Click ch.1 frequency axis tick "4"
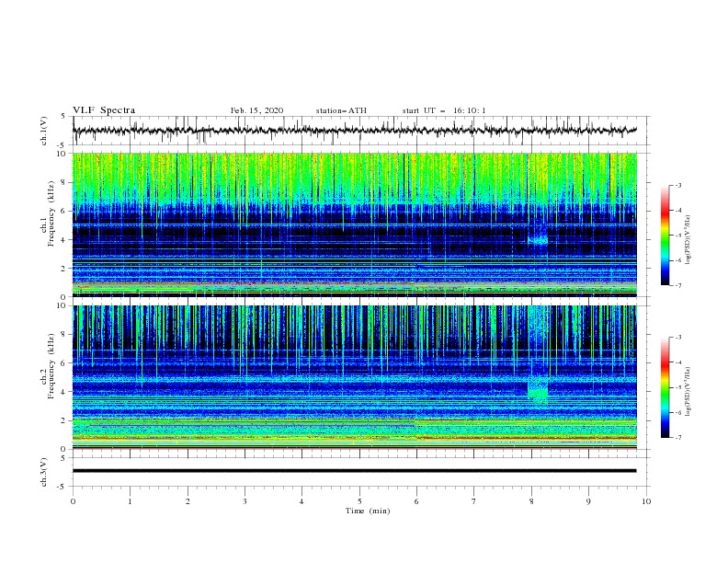Viewport: 728px width, 563px height. pyautogui.click(x=64, y=240)
